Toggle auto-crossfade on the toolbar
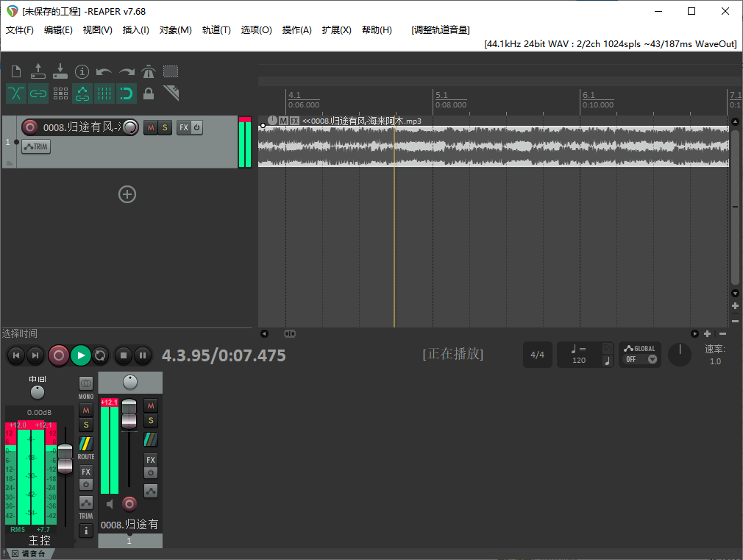This screenshot has width=743, height=560. pyautogui.click(x=15, y=93)
